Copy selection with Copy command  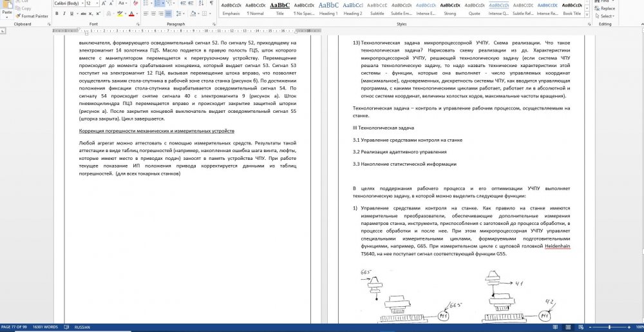point(23,8)
